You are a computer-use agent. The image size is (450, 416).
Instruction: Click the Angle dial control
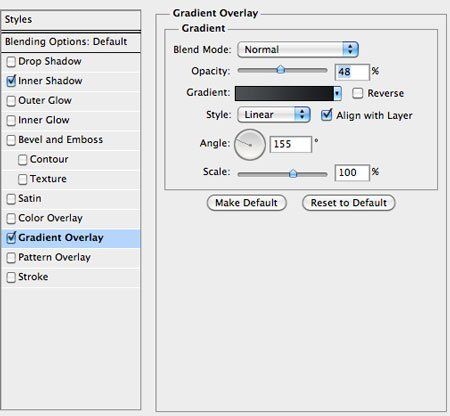tap(250, 145)
